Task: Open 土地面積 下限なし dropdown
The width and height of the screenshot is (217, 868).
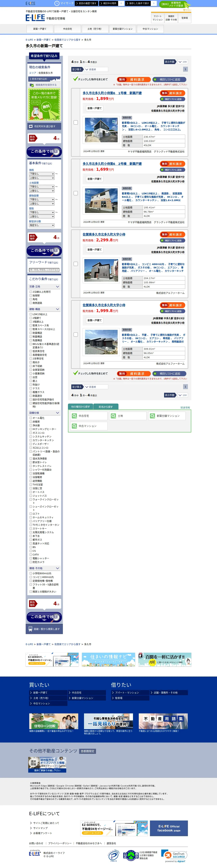Action: coord(42,187)
